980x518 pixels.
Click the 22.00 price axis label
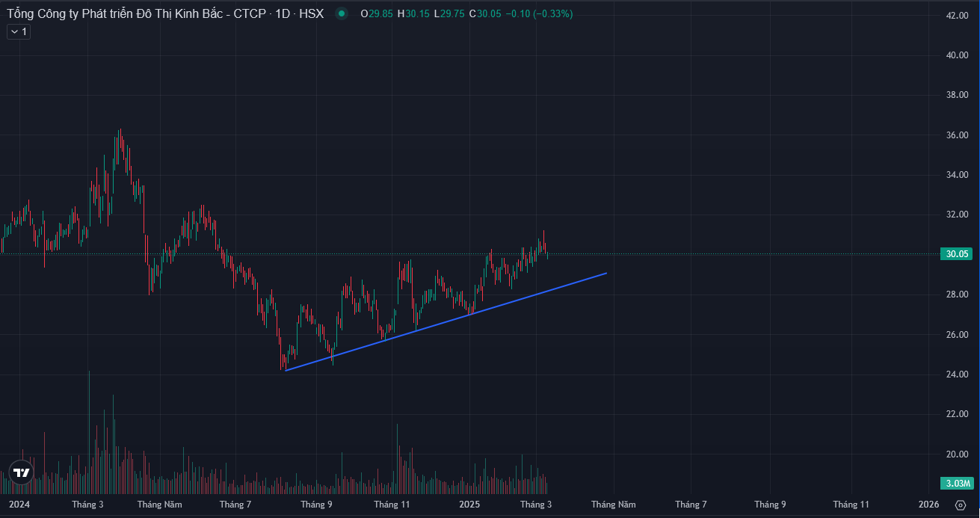tap(958, 414)
